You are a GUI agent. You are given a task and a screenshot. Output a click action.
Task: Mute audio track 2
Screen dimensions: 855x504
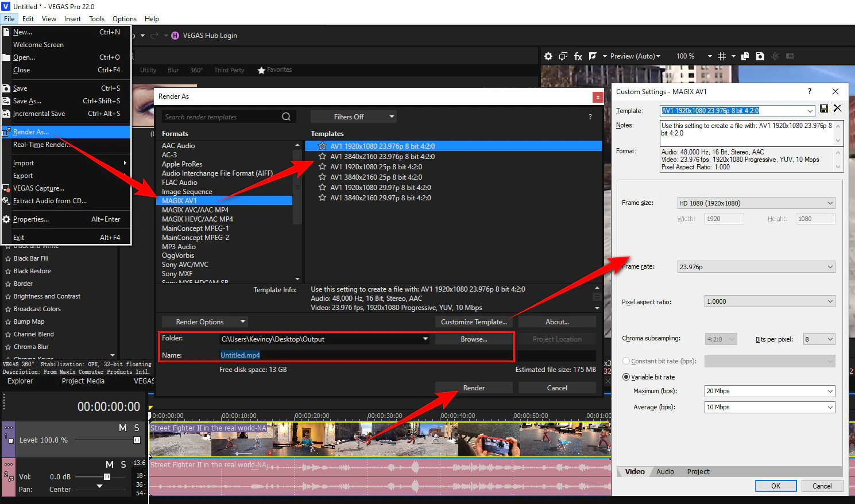pos(110,464)
